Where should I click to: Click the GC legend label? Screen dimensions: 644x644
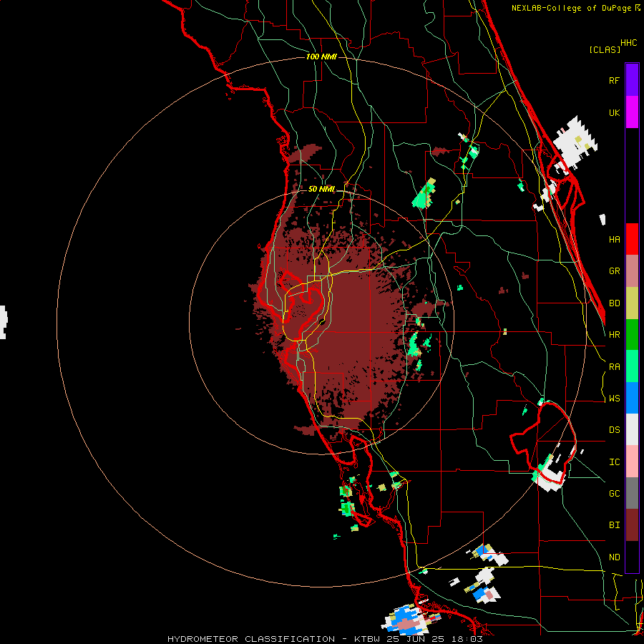click(x=614, y=494)
